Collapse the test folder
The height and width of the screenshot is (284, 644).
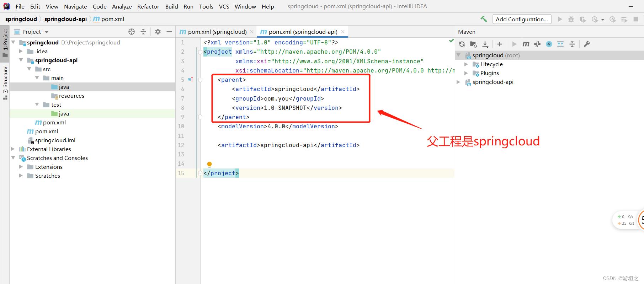pyautogui.click(x=37, y=105)
